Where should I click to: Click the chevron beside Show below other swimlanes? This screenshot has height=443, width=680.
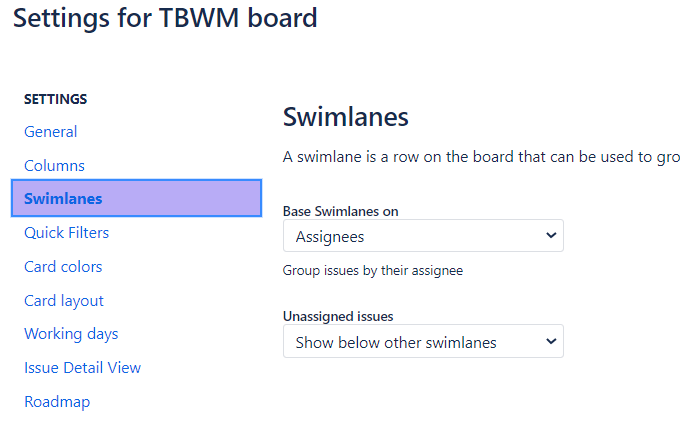(550, 342)
